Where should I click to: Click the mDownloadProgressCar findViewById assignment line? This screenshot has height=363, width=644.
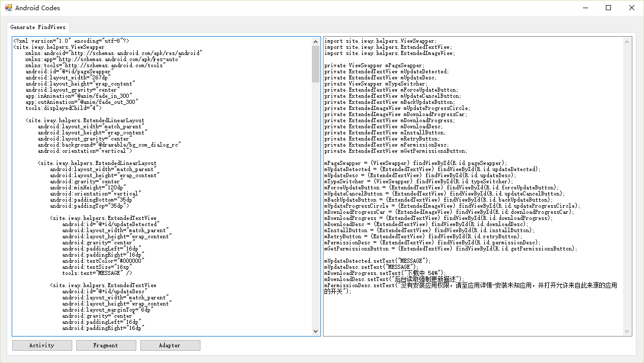click(449, 212)
